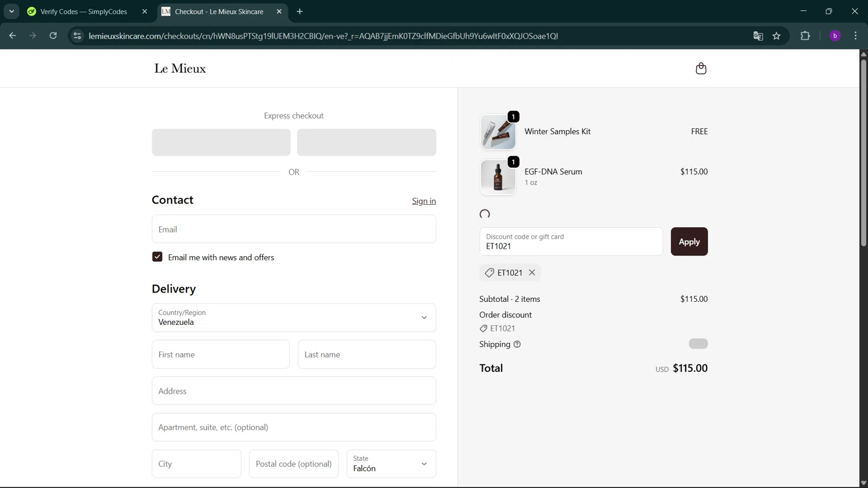Click the Email input field
Viewport: 868px width, 488px height.
coord(294,229)
